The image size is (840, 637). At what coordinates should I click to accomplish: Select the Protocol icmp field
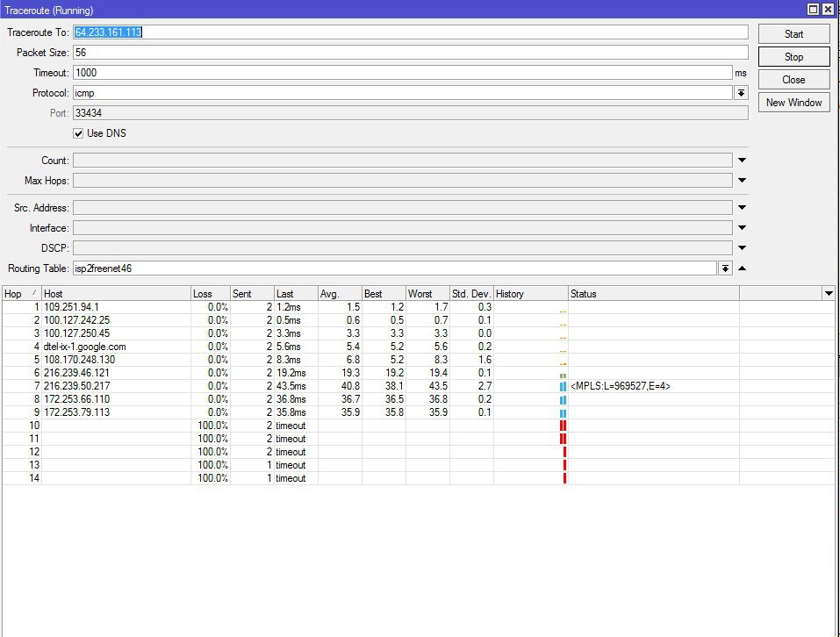coord(402,93)
